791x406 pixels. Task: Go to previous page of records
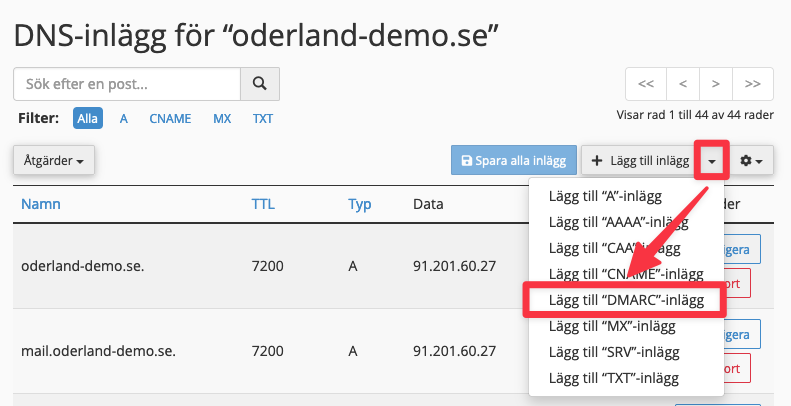coord(683,84)
